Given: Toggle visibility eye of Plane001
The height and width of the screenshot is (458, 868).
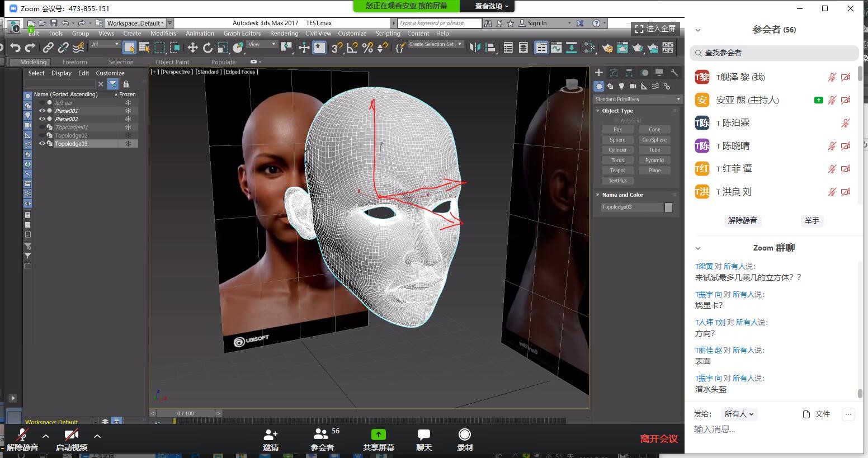Looking at the screenshot, I should (x=41, y=111).
